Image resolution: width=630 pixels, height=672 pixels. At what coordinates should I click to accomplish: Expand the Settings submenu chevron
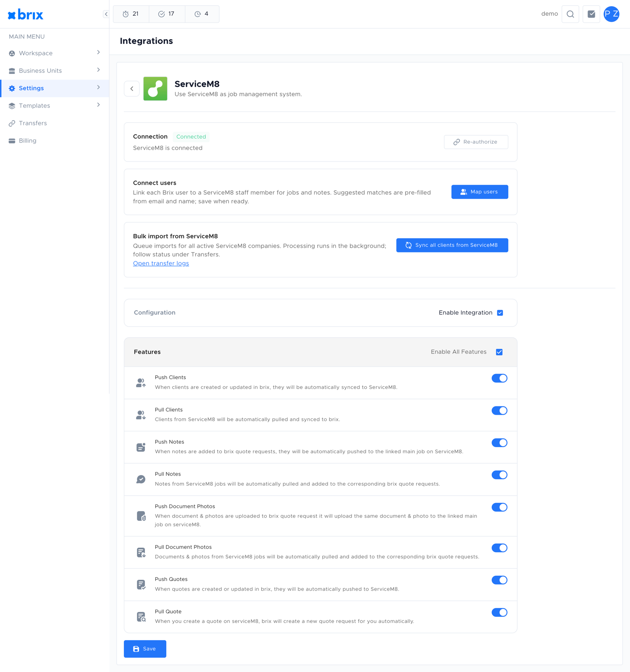(x=98, y=87)
